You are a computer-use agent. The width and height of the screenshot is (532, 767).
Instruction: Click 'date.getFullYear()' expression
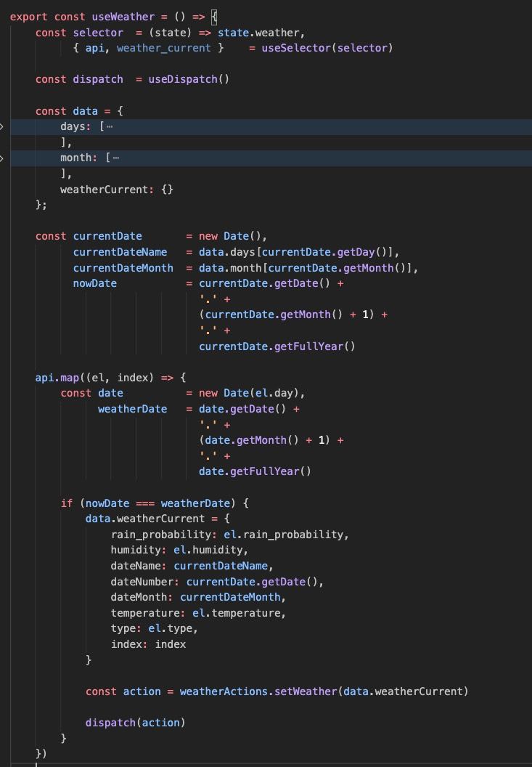(x=255, y=471)
